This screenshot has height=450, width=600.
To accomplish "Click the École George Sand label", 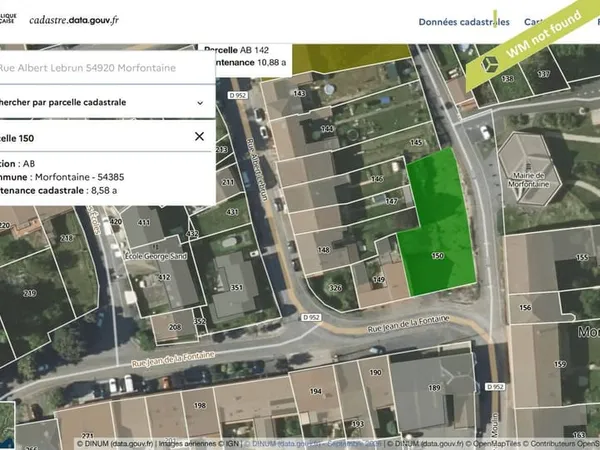I will tap(156, 256).
